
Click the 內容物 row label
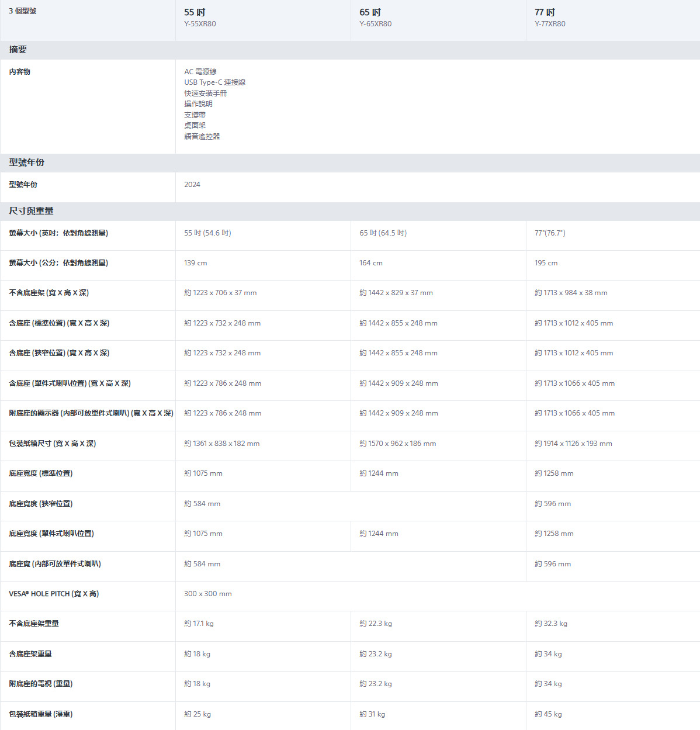[20, 72]
